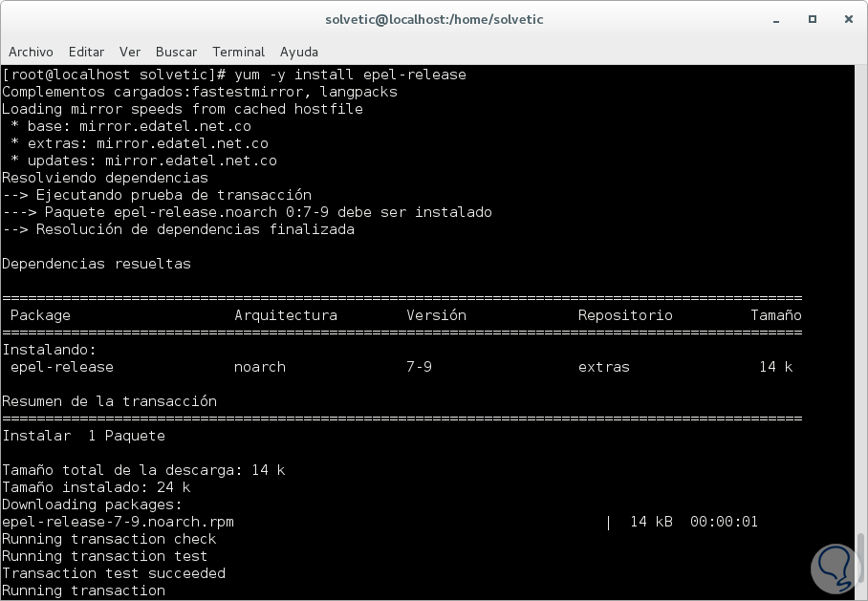The height and width of the screenshot is (601, 868).
Task: Click the 'yum -y install epel-release' command text
Action: pos(350,75)
